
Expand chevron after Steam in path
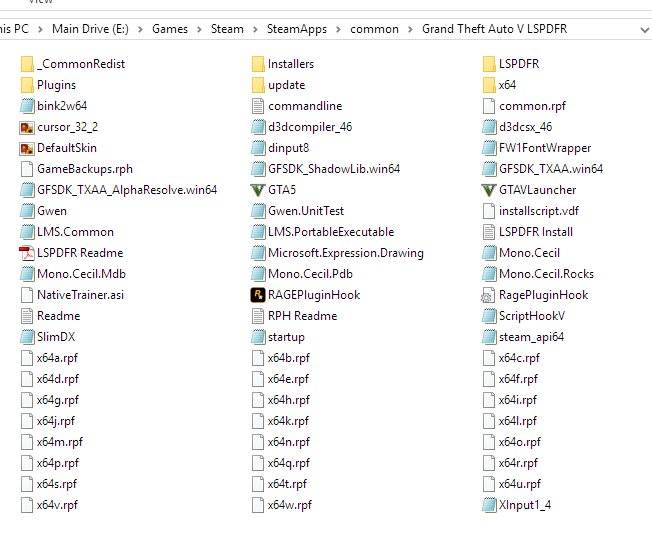coord(255,30)
